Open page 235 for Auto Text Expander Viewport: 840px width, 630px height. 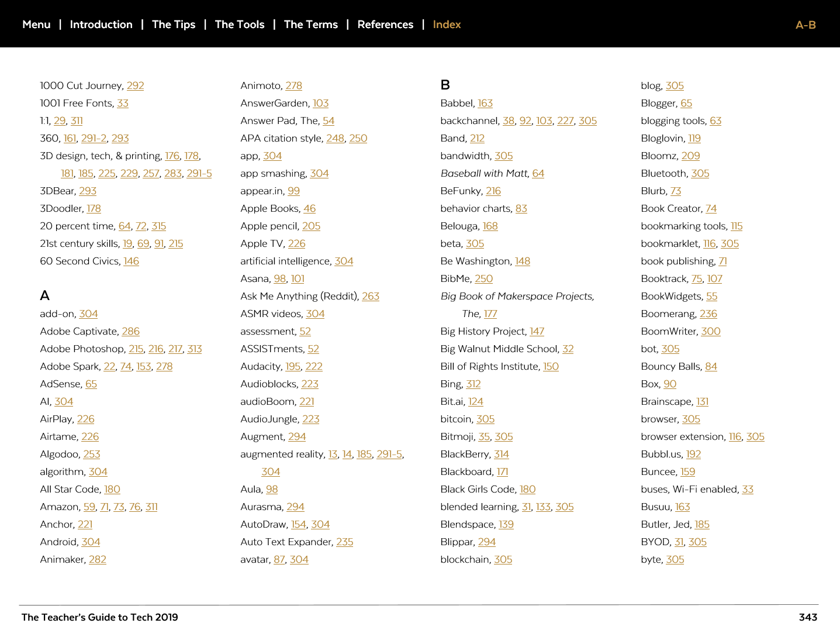pyautogui.click(x=344, y=542)
